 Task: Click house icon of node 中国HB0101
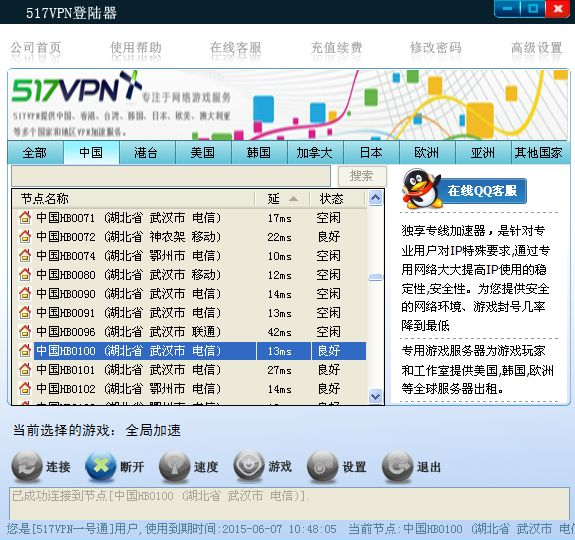[x=25, y=370]
